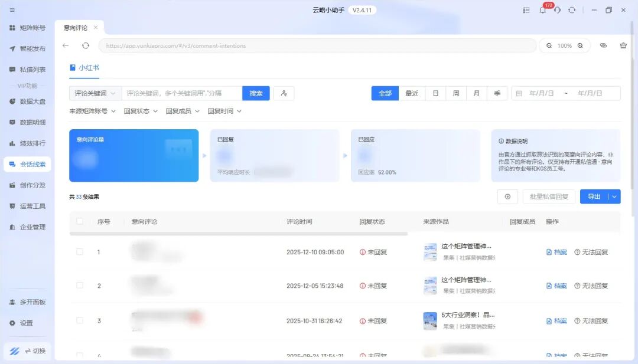Click the column settings icon near batch reply
The image size is (638, 364).
point(507,196)
